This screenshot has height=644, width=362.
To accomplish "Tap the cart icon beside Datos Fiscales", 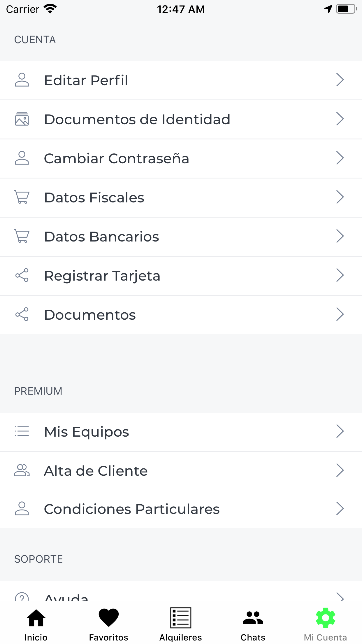I will (x=22, y=197).
